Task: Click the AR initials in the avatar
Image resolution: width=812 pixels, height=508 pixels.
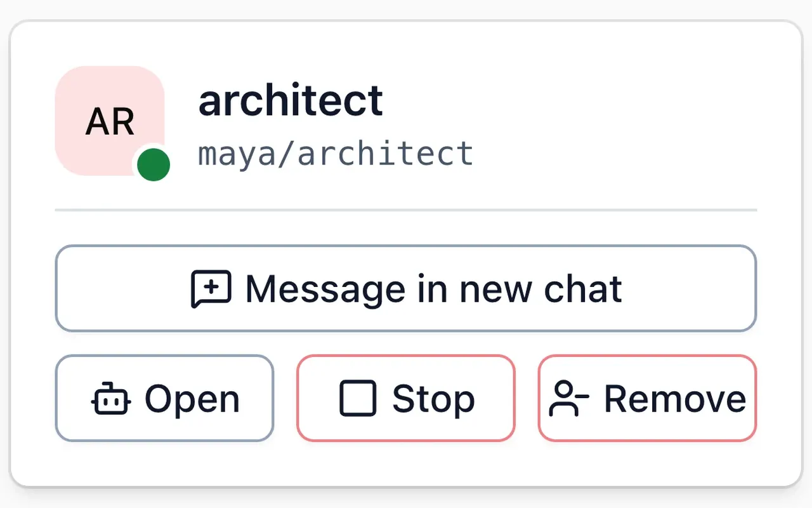Action: [x=110, y=122]
